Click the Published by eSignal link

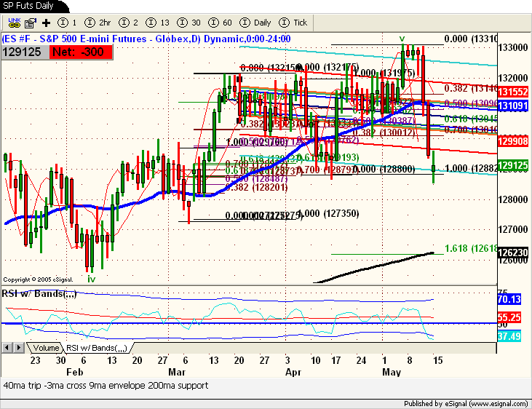464,403
